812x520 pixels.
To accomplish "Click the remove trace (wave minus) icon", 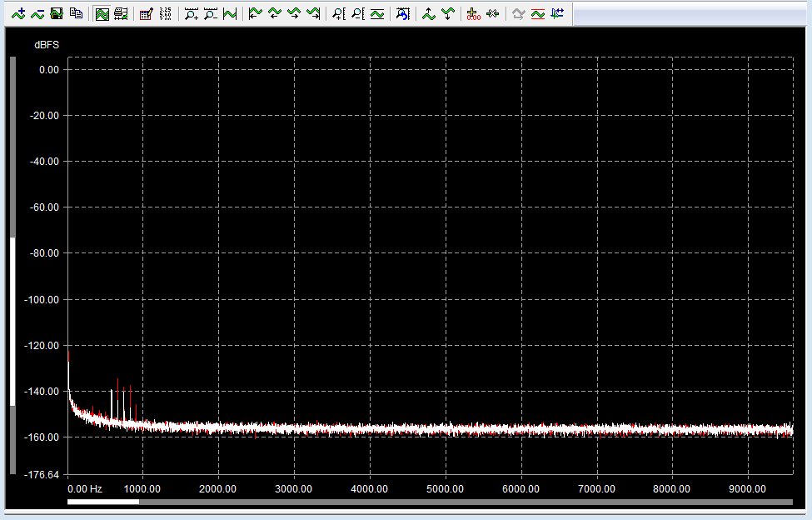I will pos(37,14).
